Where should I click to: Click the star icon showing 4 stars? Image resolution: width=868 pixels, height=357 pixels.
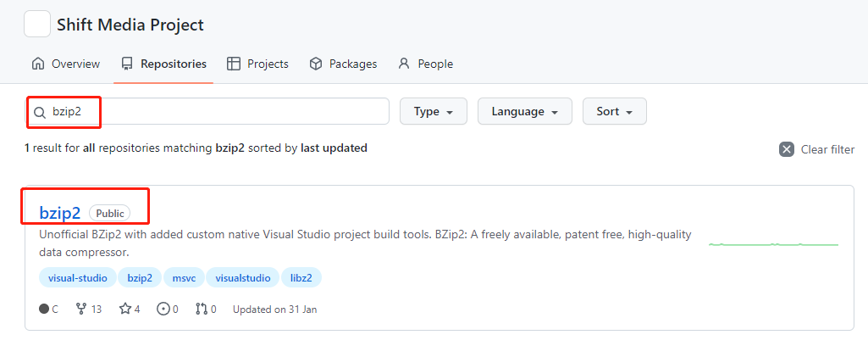click(124, 310)
